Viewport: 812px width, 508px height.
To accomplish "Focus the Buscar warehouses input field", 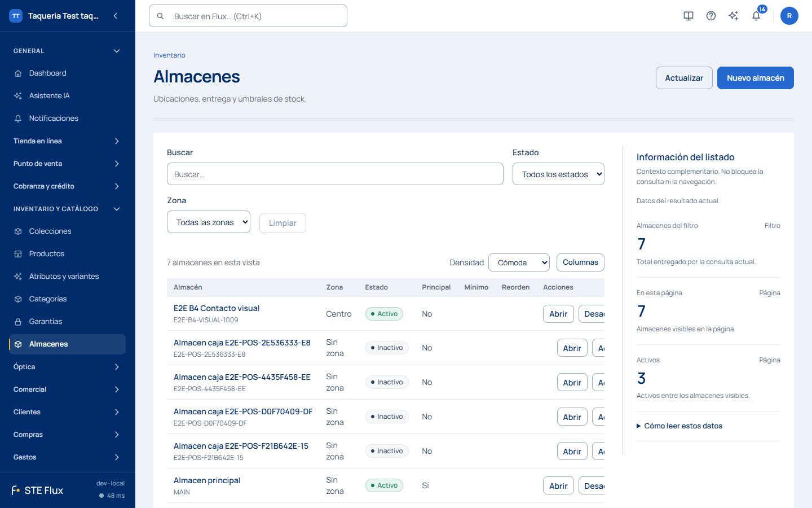I will point(335,174).
